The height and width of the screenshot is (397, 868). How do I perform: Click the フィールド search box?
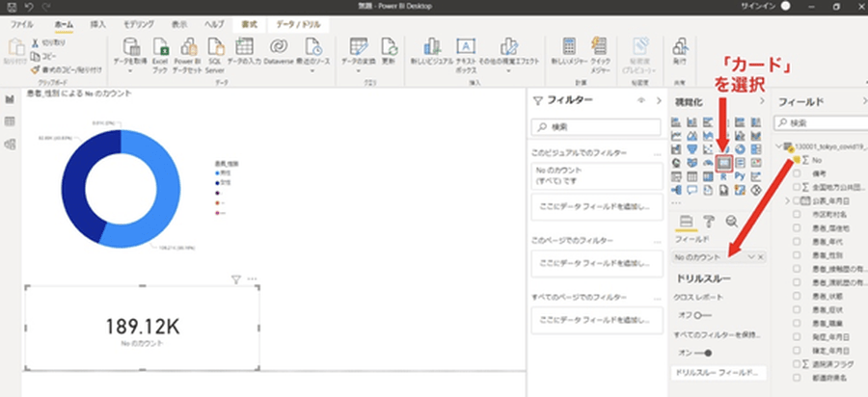pyautogui.click(x=820, y=122)
